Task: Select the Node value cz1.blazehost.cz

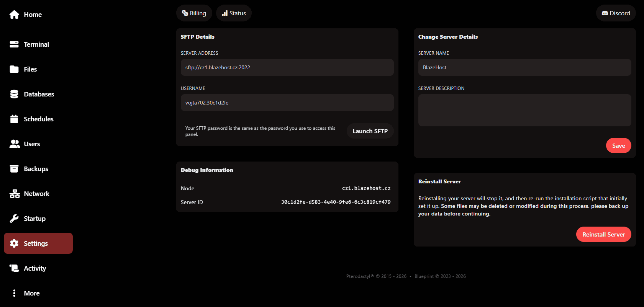Action: click(366, 188)
